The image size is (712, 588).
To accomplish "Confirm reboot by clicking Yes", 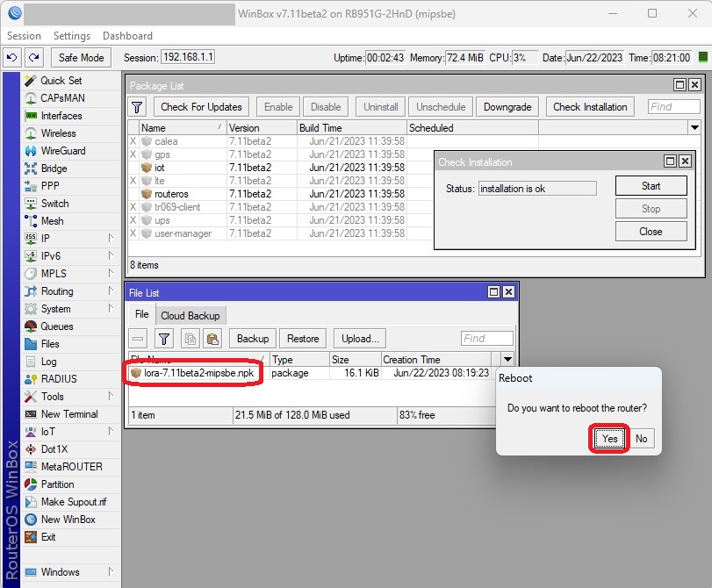I will 609,439.
